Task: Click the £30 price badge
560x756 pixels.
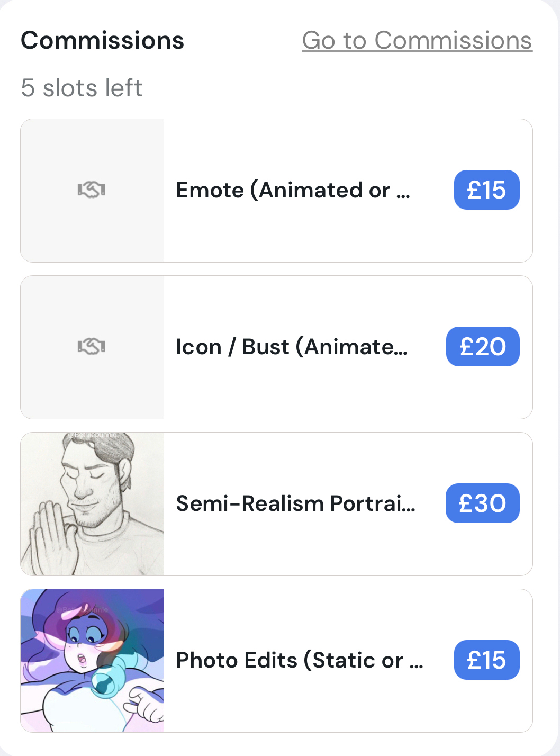Action: [x=482, y=503]
